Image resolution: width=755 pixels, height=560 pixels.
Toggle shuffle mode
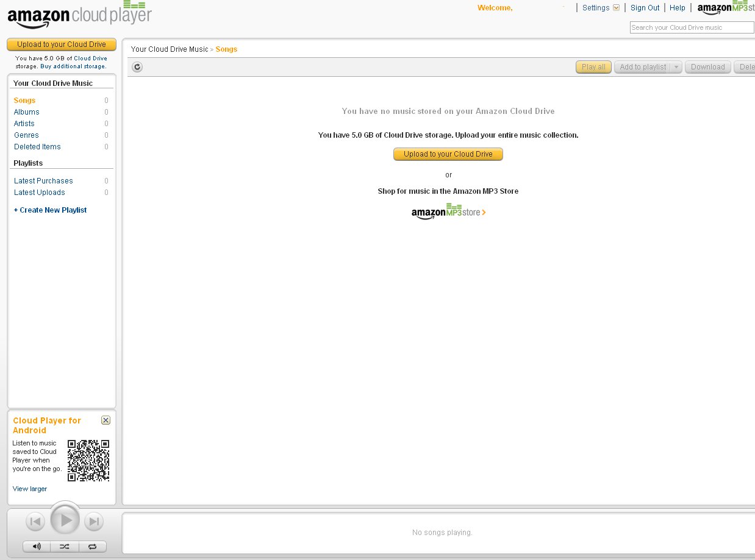tap(64, 547)
